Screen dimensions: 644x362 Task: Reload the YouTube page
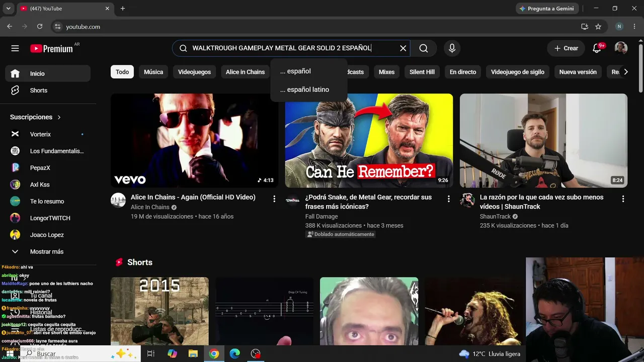pos(40,27)
